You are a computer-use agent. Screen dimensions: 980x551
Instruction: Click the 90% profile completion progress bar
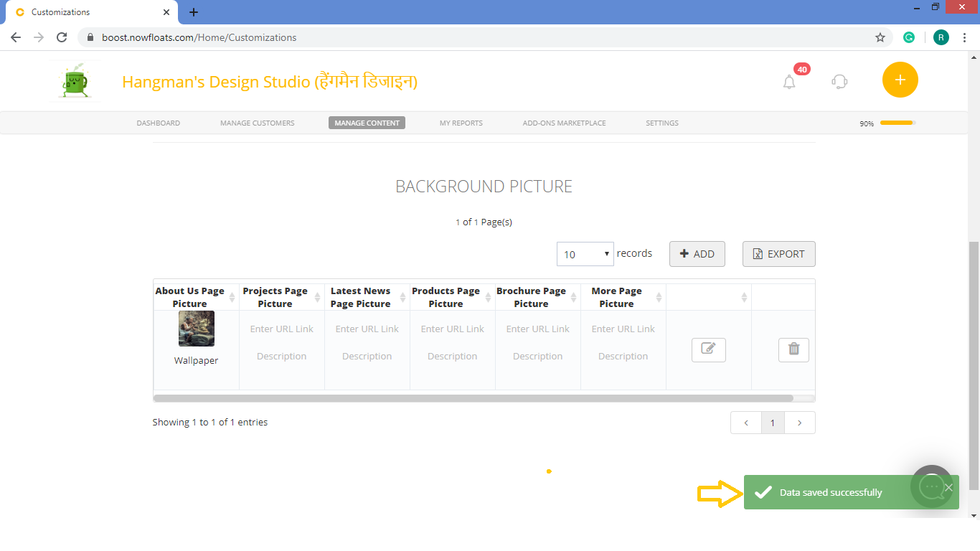click(898, 123)
